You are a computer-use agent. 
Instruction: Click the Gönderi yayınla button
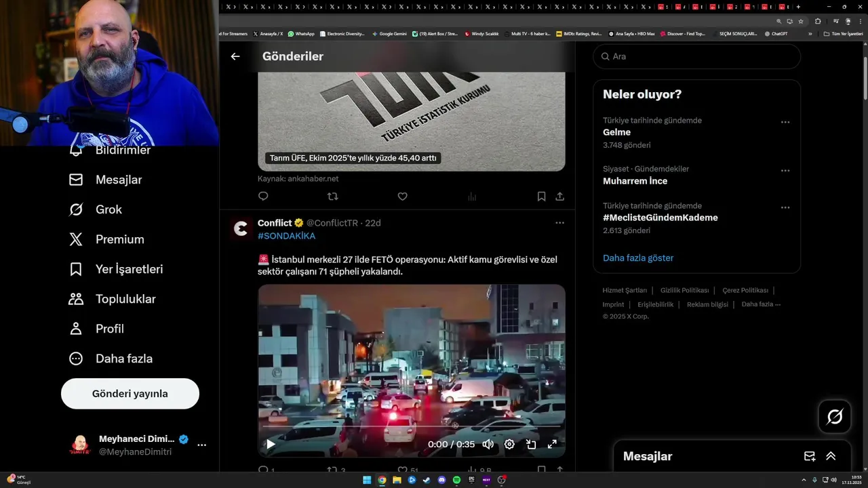point(130,394)
